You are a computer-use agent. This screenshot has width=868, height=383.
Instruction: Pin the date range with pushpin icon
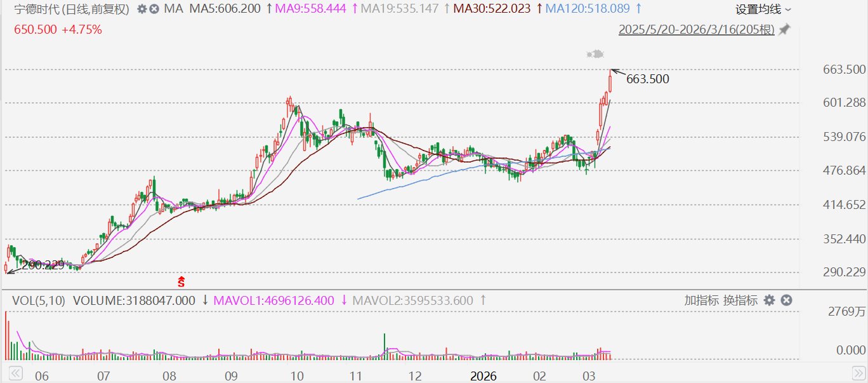click(x=785, y=30)
